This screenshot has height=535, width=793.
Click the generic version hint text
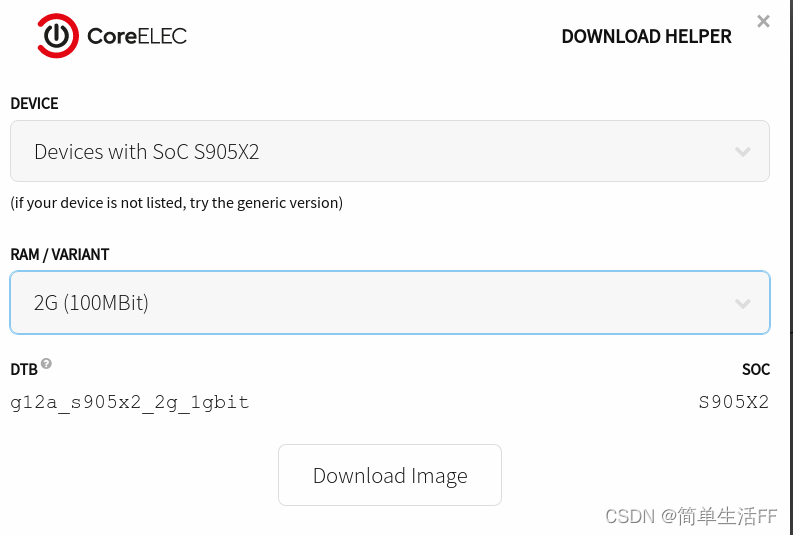click(176, 203)
